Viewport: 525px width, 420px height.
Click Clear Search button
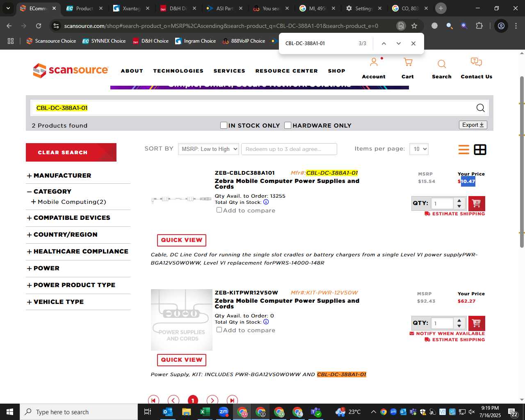71,152
